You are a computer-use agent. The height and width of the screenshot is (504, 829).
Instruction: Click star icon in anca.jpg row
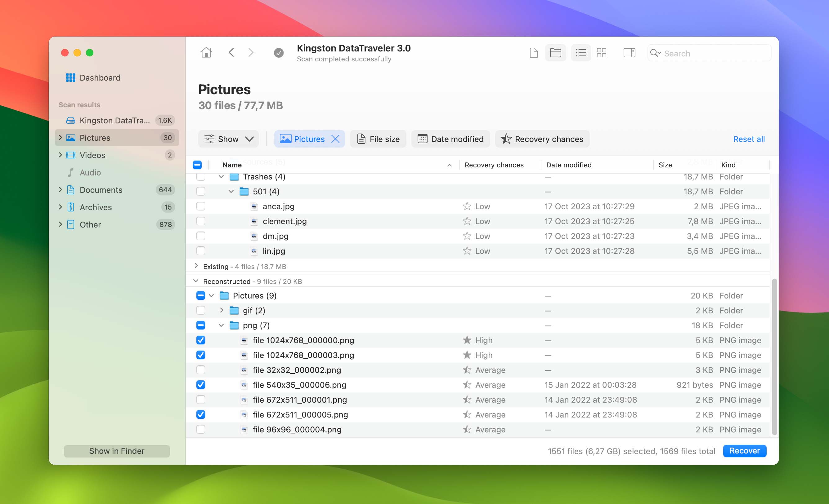467,206
